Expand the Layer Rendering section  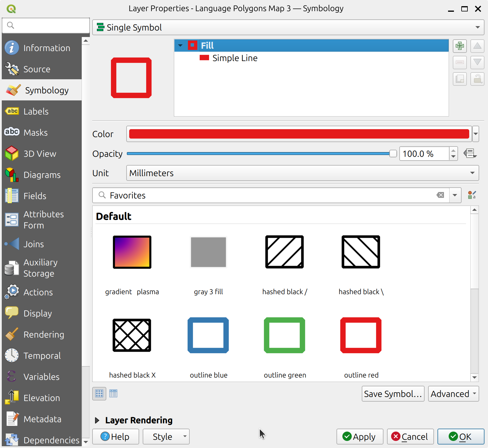97,420
